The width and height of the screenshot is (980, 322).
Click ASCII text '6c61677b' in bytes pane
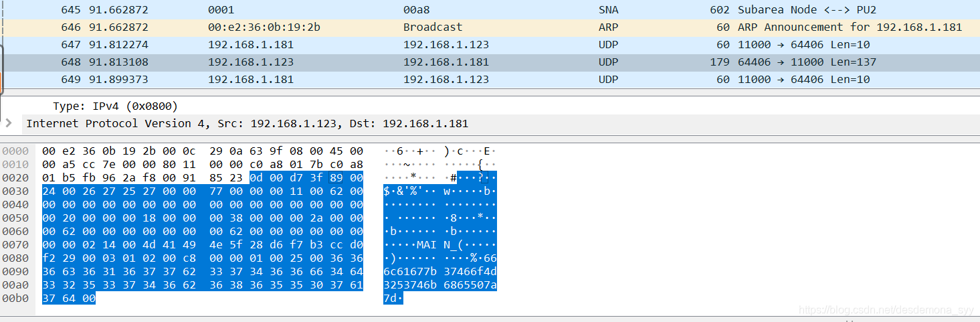(x=410, y=272)
